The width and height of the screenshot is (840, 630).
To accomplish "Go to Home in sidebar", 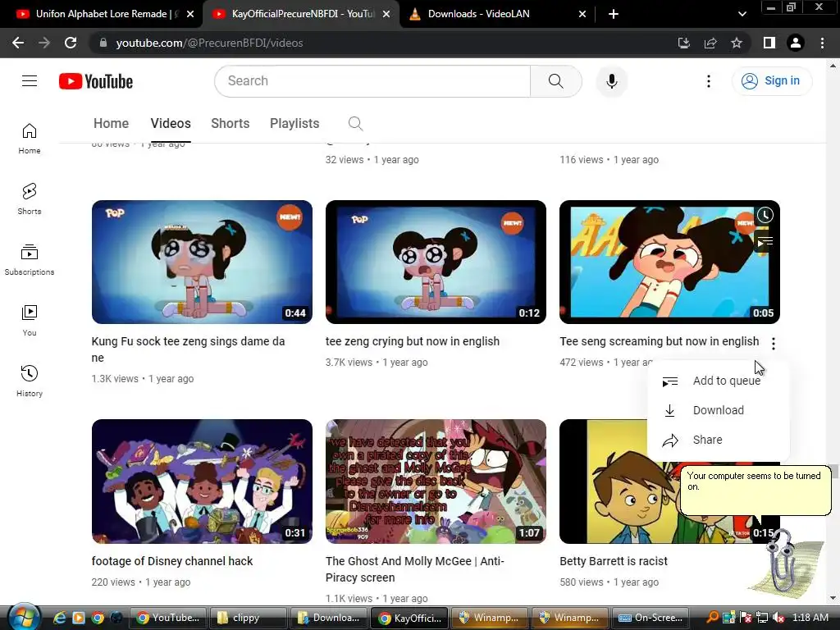I will click(30, 139).
